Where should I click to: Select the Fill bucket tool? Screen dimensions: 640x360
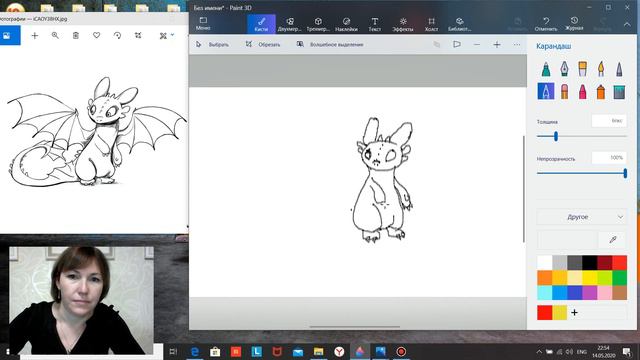click(x=619, y=91)
